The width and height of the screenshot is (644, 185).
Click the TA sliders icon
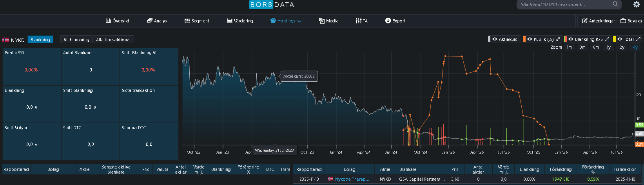pyautogui.click(x=359, y=20)
